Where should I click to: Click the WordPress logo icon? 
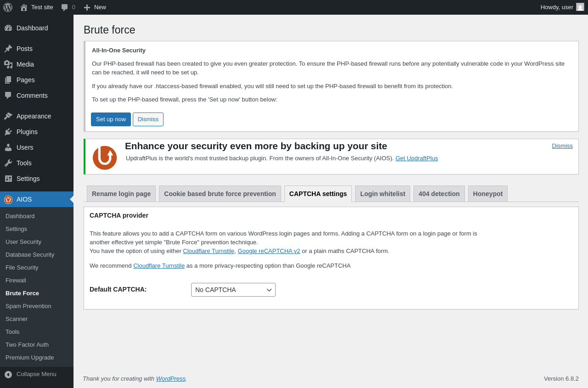point(8,7)
